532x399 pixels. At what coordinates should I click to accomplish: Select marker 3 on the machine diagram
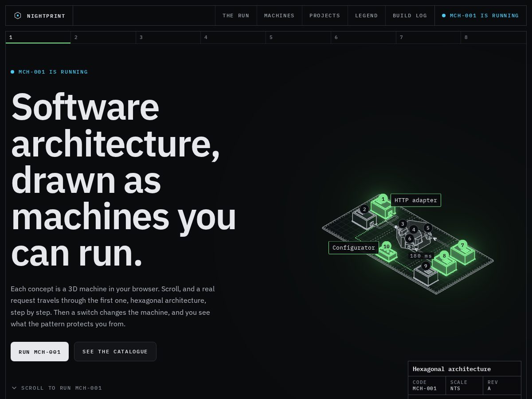point(403,224)
